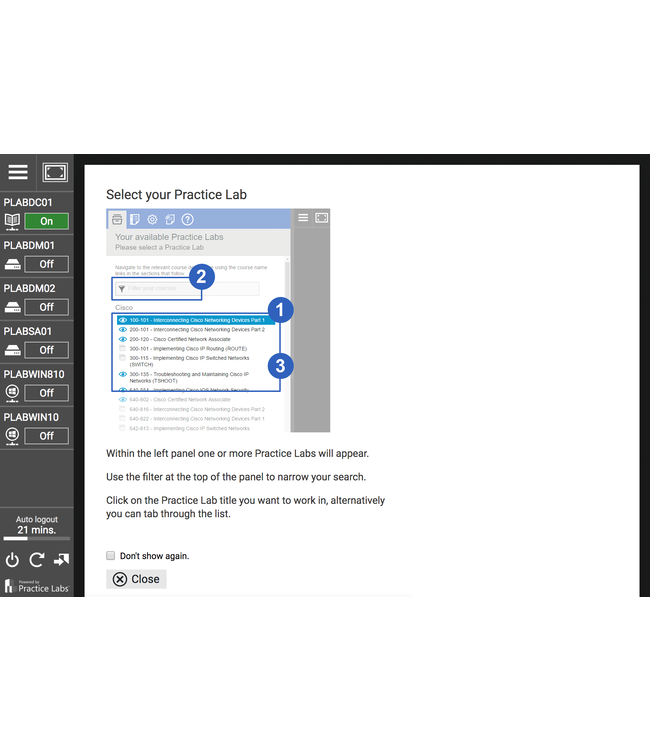
Task: Click the Auto logout timer progress bar
Action: pyautogui.click(x=36, y=539)
